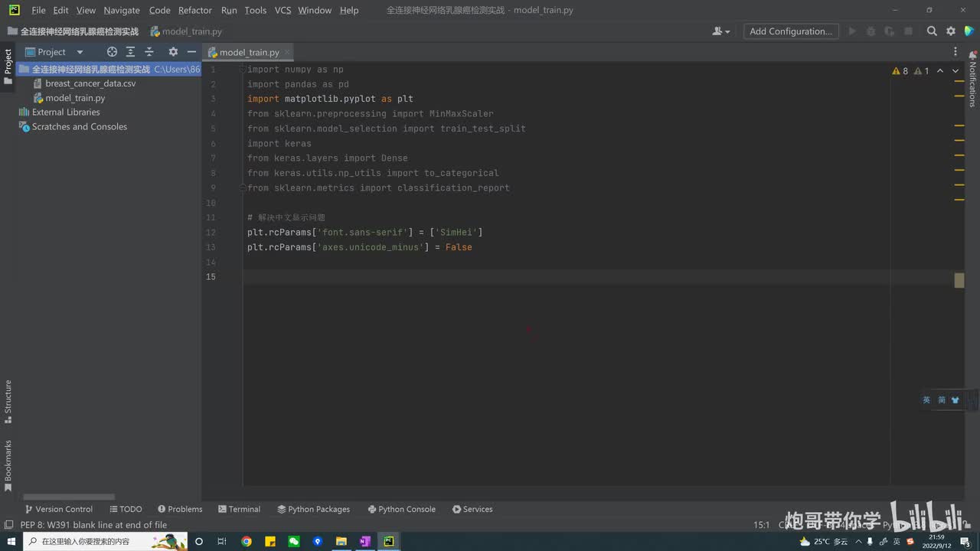This screenshot has height=551, width=980.
Task: Open the Windows Start menu
Action: pos(11,541)
